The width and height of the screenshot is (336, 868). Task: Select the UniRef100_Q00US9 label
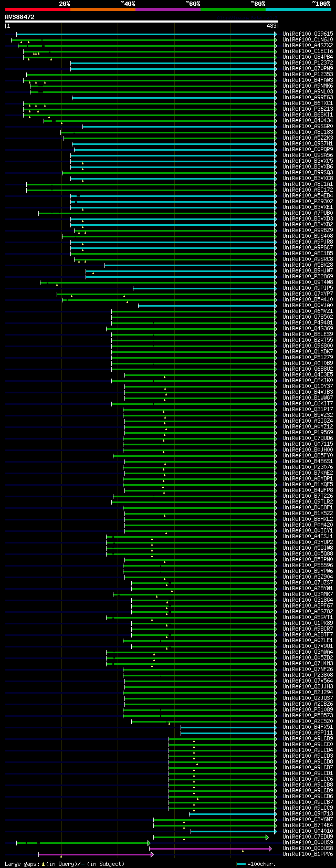tap(308, 843)
